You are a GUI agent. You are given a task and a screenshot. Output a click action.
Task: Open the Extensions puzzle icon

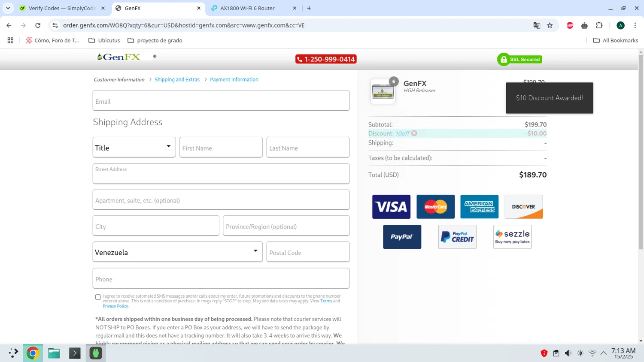pyautogui.click(x=599, y=25)
